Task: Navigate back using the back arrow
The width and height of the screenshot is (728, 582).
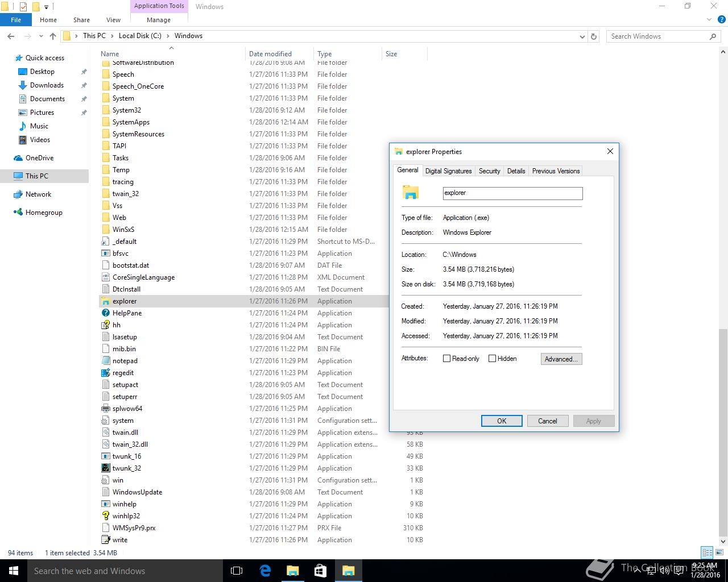Action: [x=11, y=36]
